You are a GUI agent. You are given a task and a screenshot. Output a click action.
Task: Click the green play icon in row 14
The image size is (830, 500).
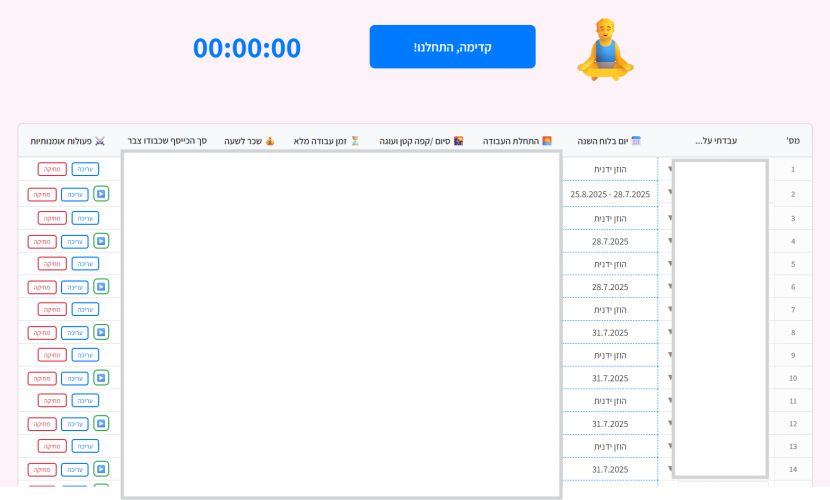[x=101, y=469]
